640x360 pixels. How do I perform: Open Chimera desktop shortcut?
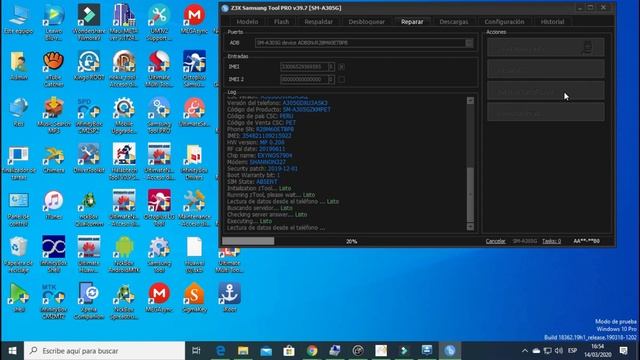pyautogui.click(x=53, y=158)
